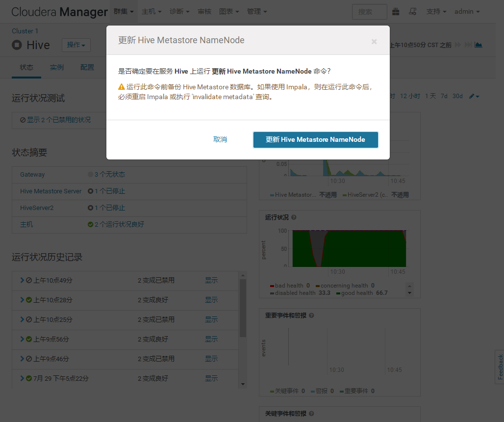
Task: Click the good health legend entry
Action: pyautogui.click(x=362, y=293)
